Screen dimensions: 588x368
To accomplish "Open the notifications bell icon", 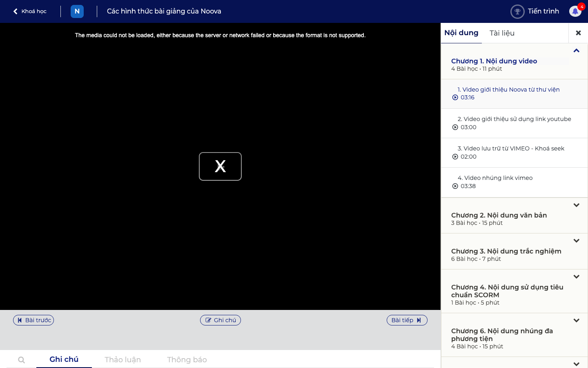I will (x=575, y=11).
